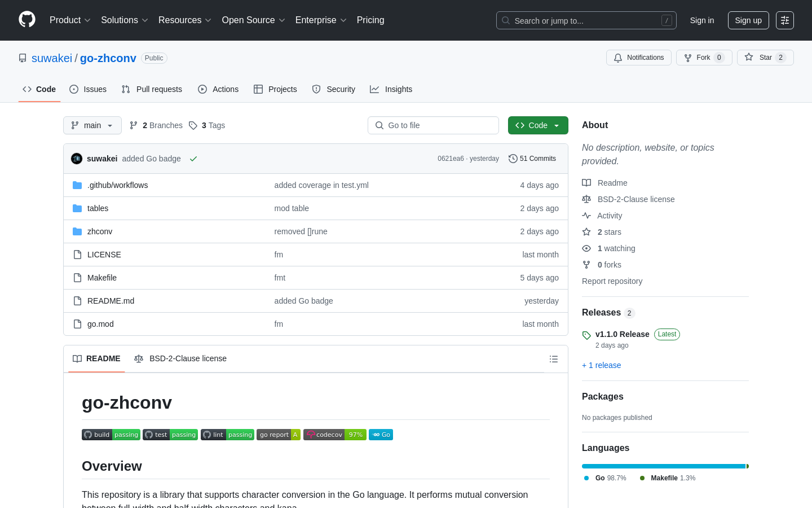
Task: Open the suwakei owner profile link
Action: point(52,58)
